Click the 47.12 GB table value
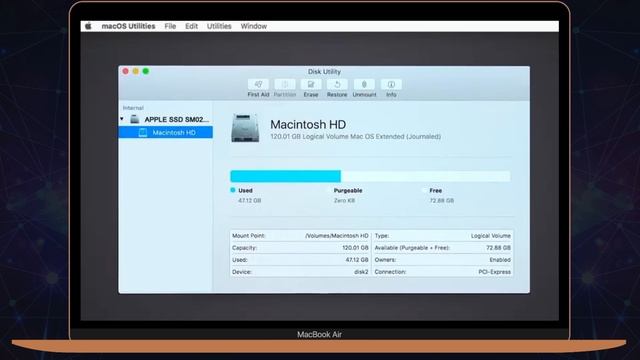This screenshot has width=640, height=360. click(357, 260)
